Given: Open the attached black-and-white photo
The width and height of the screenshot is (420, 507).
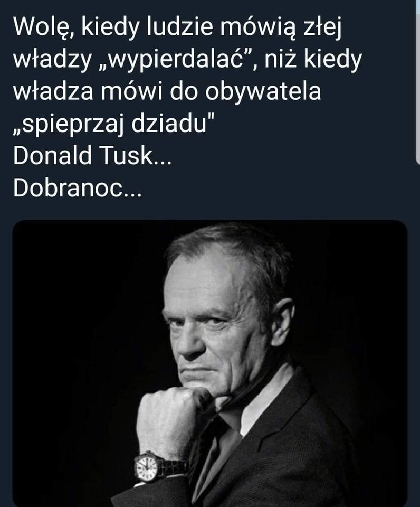Looking at the screenshot, I should click(209, 363).
